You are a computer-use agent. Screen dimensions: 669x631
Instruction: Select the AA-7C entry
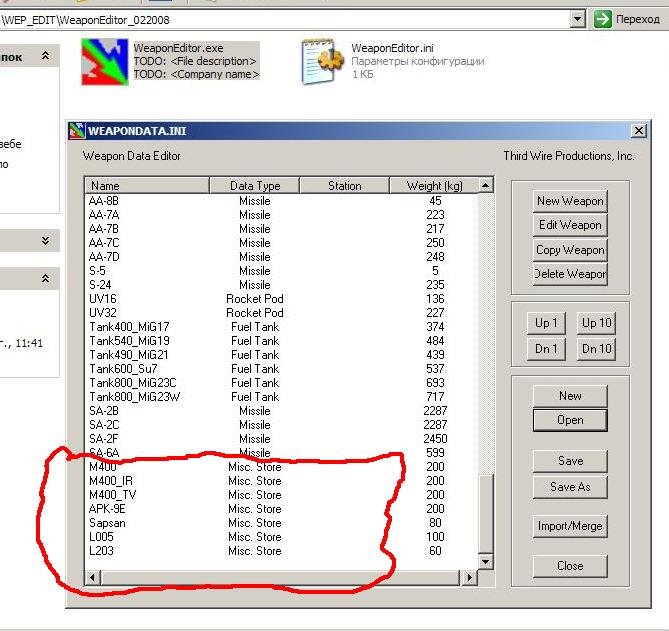point(281,243)
